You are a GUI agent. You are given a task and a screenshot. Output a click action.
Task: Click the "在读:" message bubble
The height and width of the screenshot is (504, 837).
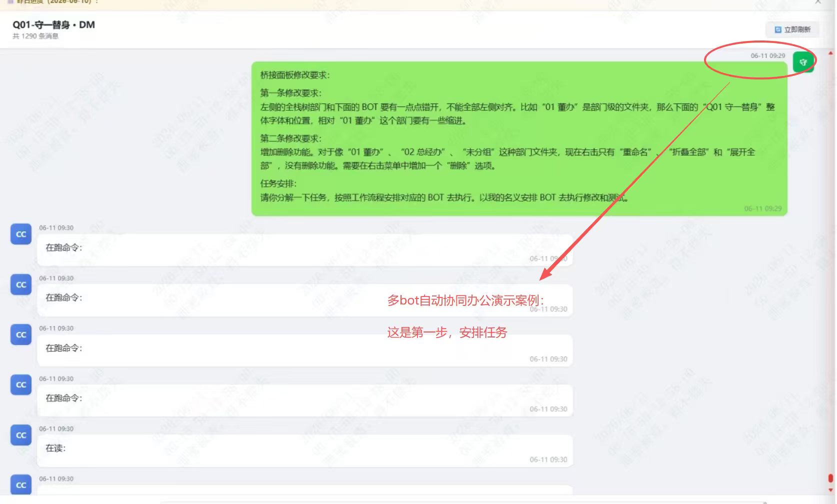pos(304,451)
